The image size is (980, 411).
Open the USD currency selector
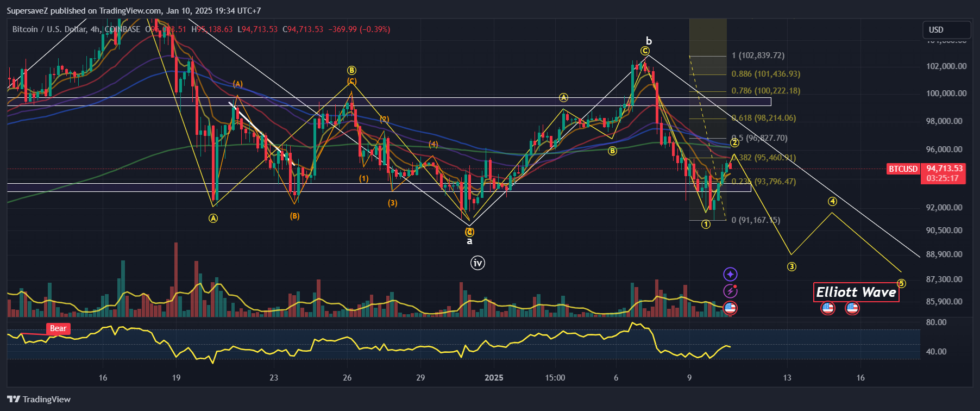click(947, 30)
